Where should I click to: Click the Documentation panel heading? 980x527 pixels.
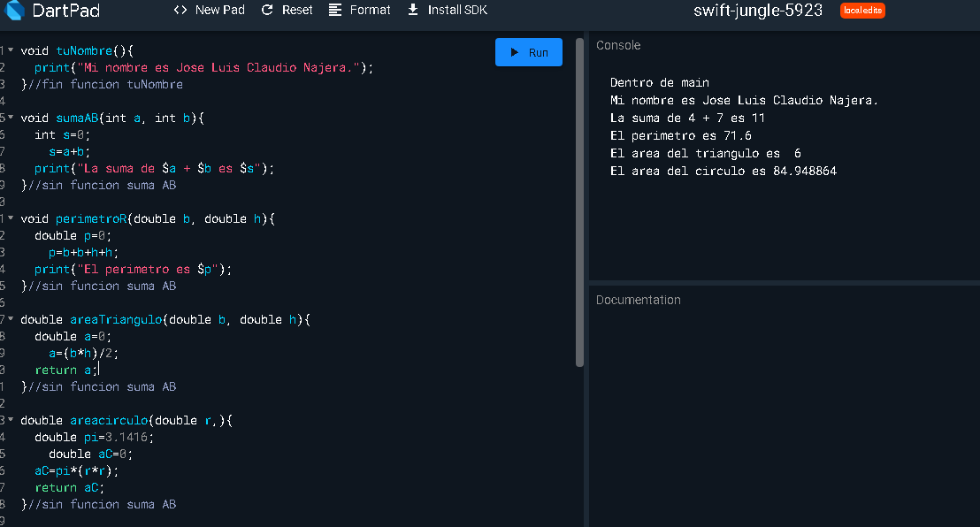point(638,300)
